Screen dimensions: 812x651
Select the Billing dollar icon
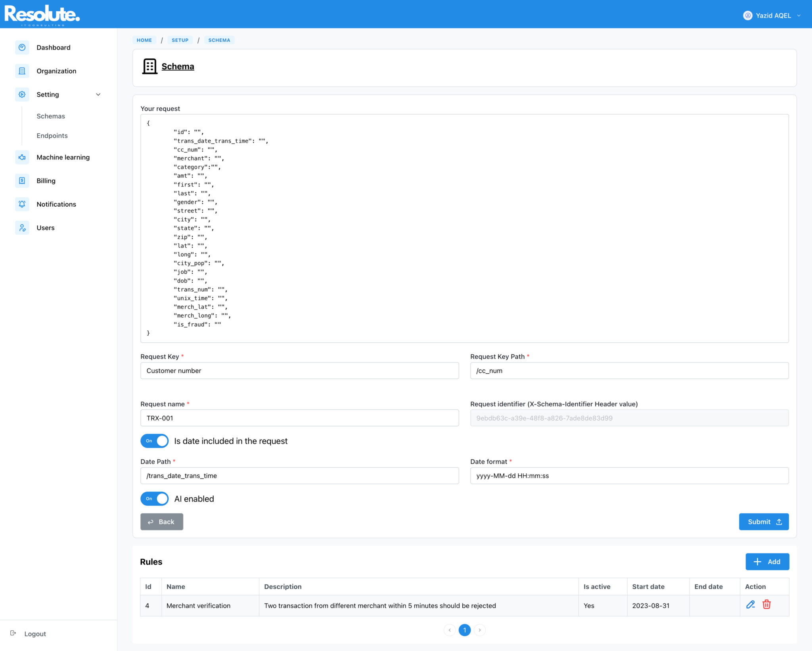[22, 181]
